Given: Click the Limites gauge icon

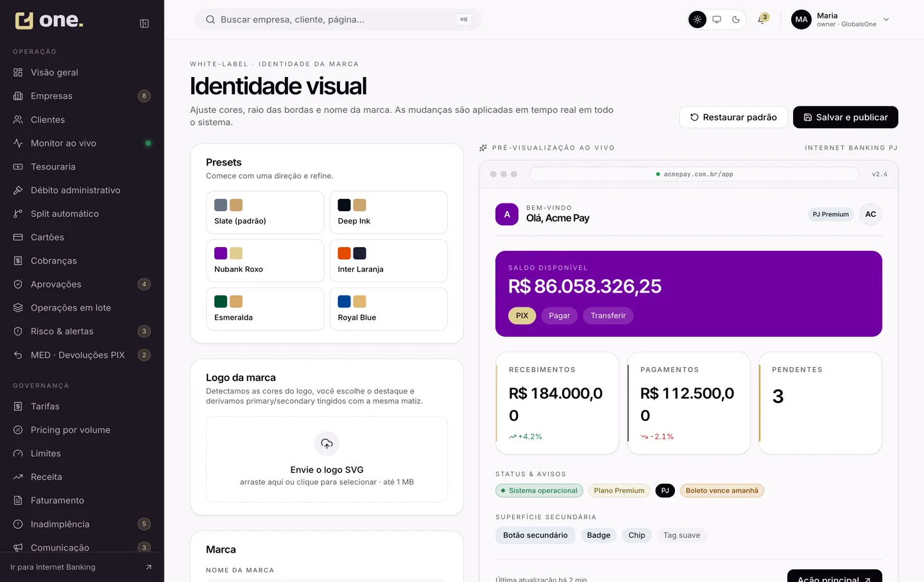Looking at the screenshot, I should point(18,454).
